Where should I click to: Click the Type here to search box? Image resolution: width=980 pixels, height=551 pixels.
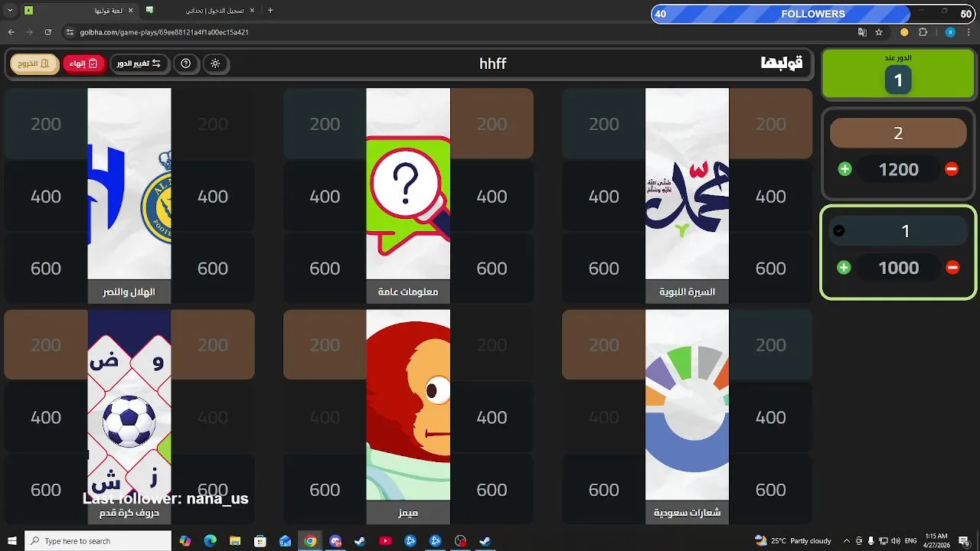(x=98, y=541)
